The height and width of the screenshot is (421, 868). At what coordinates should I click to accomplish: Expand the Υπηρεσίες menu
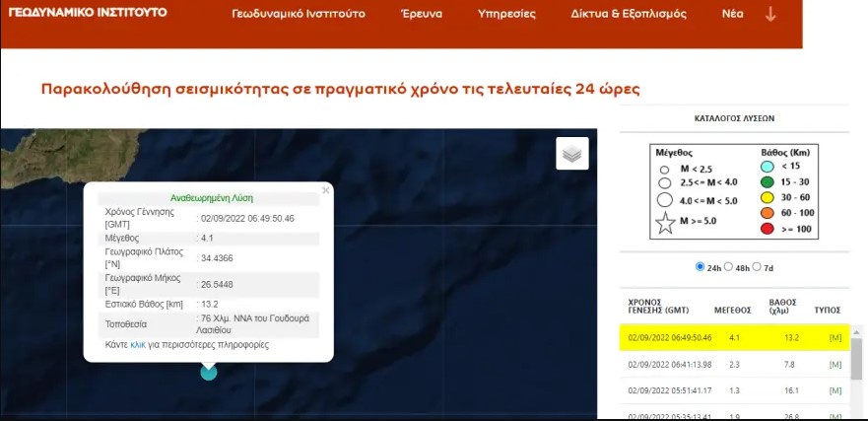pos(506,14)
